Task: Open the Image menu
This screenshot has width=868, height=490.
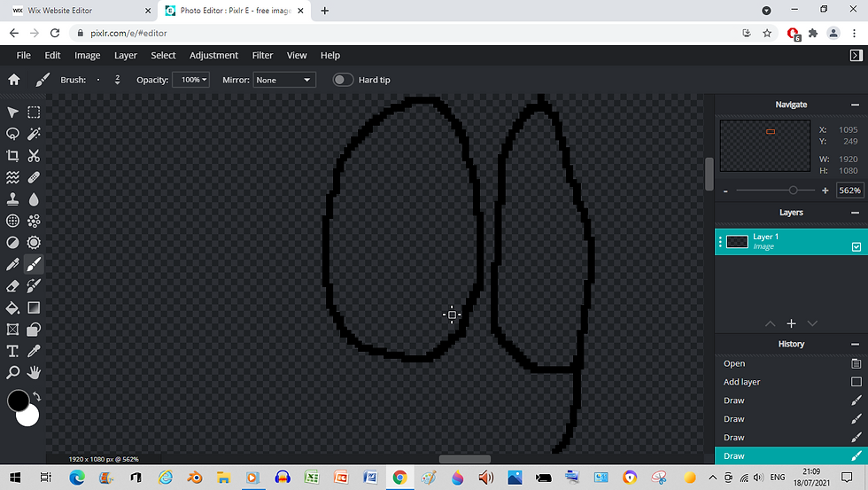Action: click(88, 55)
